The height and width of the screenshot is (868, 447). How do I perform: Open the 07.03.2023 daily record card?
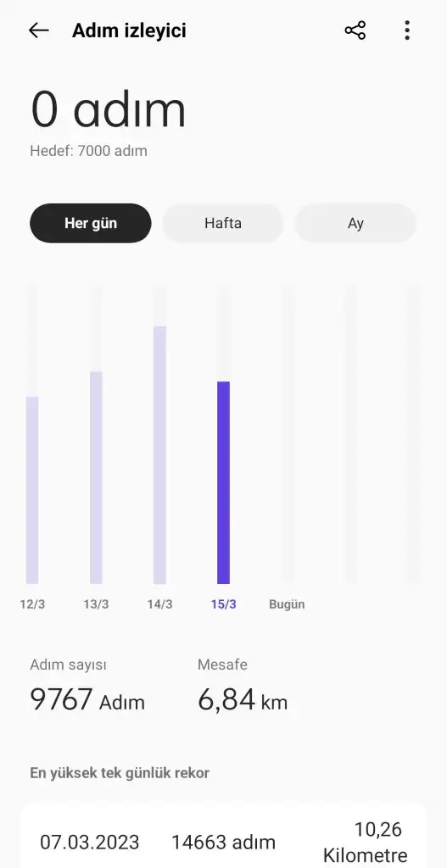coord(223,836)
